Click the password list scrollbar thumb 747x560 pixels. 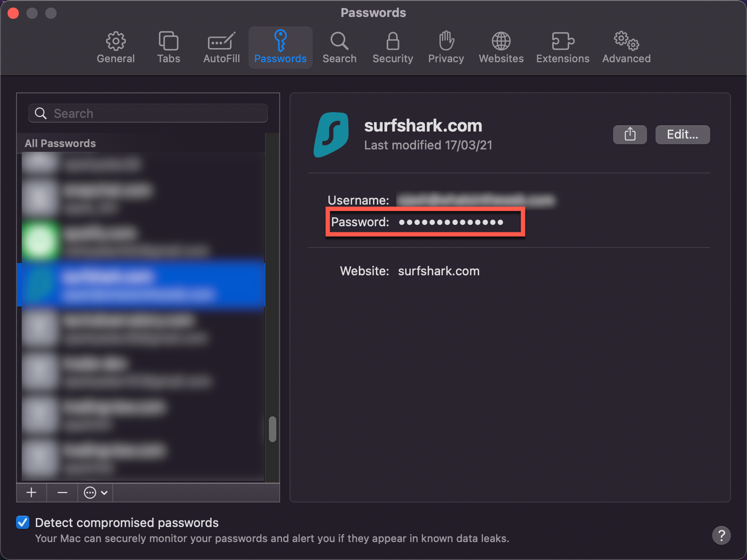click(x=272, y=429)
